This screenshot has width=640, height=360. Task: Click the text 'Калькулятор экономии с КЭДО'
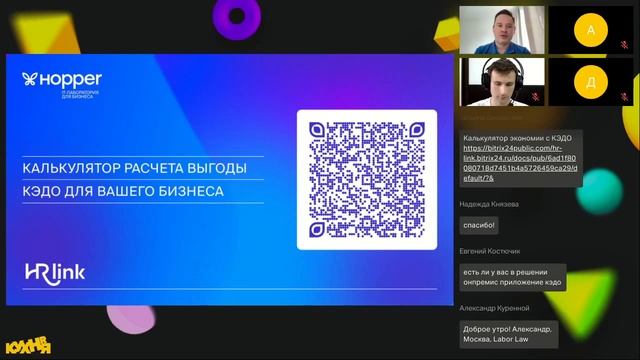517,138
